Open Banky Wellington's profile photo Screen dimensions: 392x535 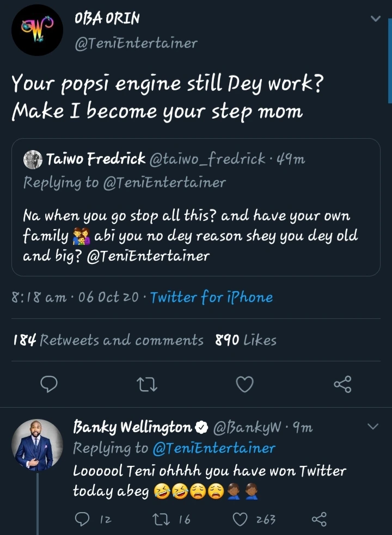[38, 445]
